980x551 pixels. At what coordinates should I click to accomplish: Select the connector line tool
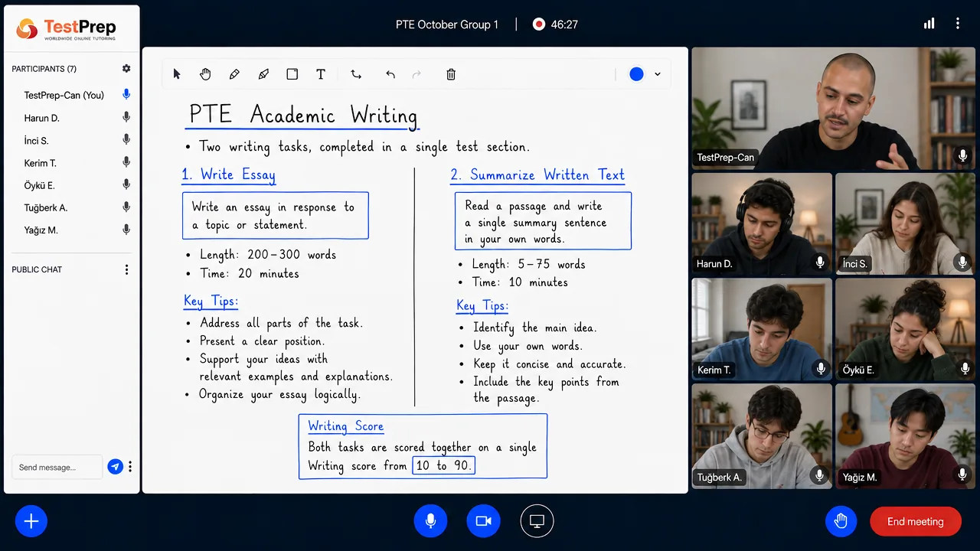(x=356, y=74)
